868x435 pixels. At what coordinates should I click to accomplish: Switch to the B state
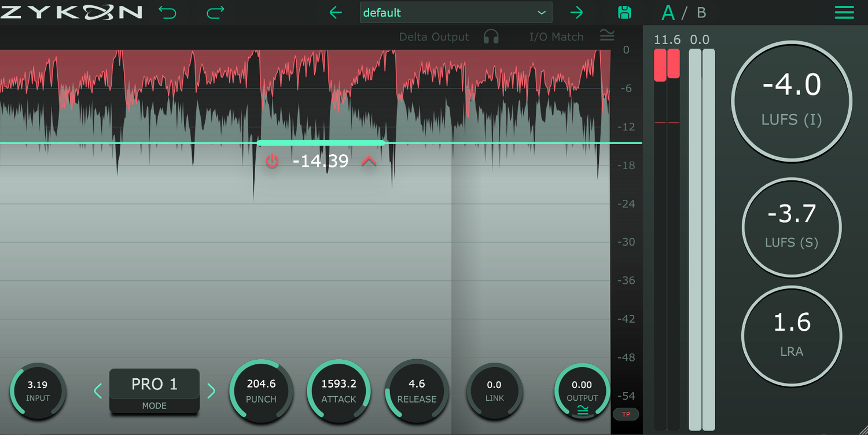(701, 13)
